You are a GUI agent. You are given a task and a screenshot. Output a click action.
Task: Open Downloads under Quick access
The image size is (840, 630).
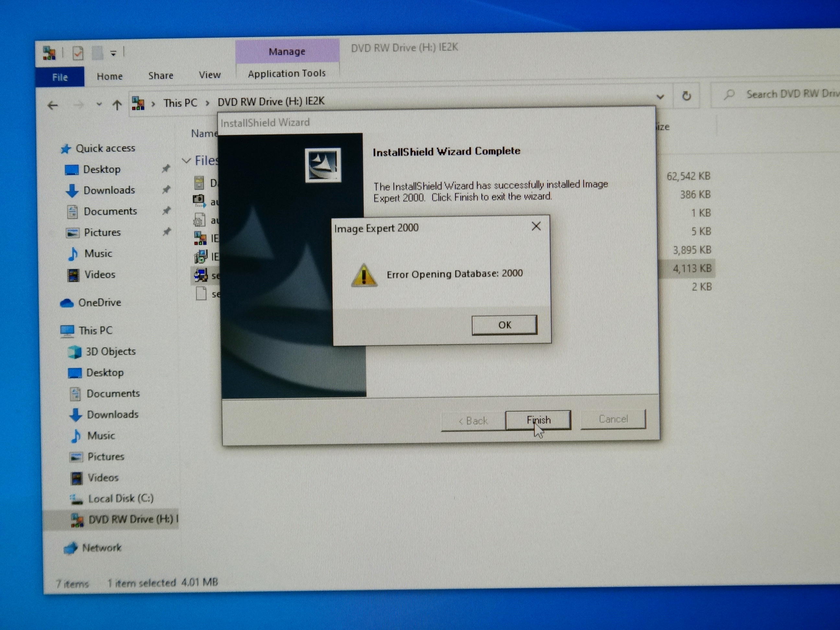(x=109, y=190)
